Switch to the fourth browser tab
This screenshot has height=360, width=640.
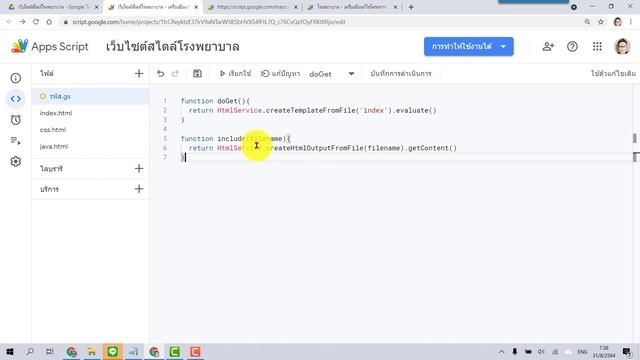tap(351, 7)
